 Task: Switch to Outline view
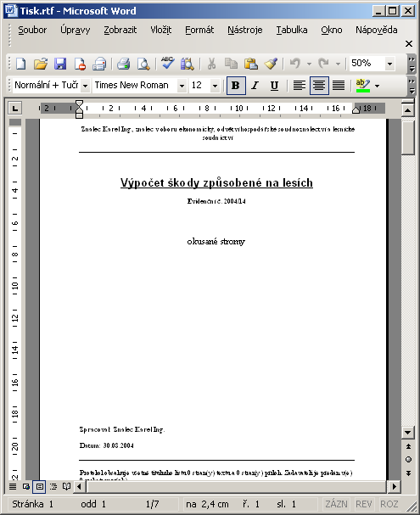tap(53, 486)
